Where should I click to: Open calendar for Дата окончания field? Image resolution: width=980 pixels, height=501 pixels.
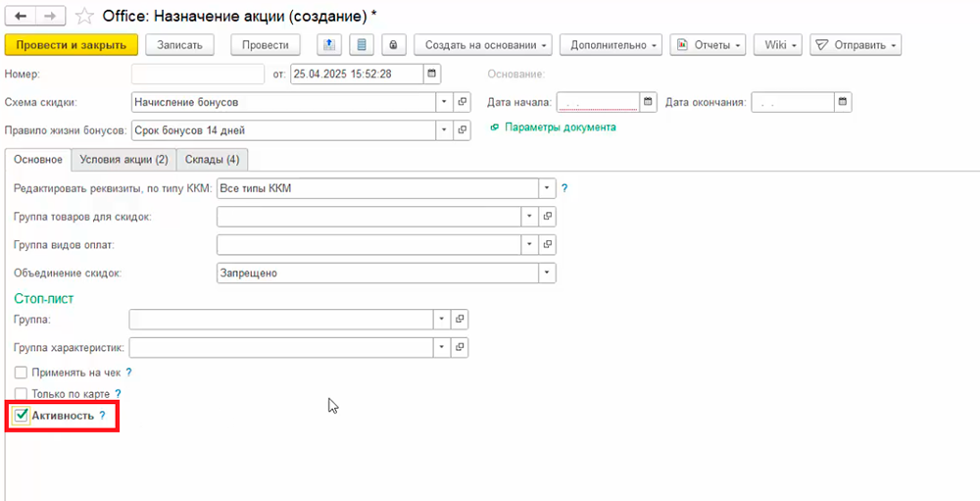(842, 102)
